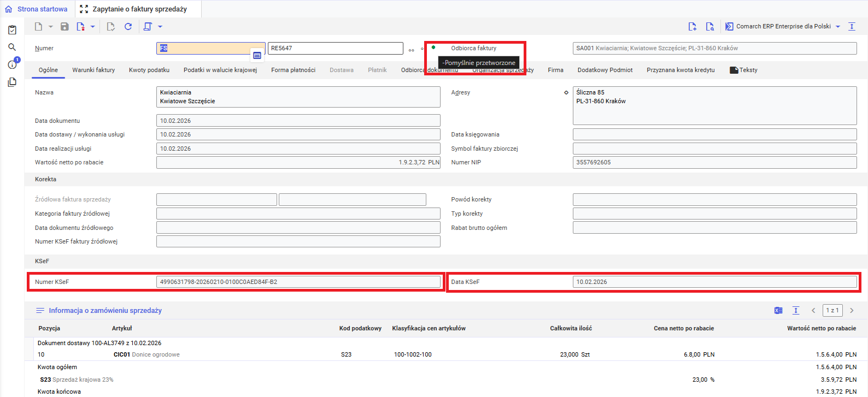
Task: Click the RE5647 invoice number field
Action: pos(335,48)
